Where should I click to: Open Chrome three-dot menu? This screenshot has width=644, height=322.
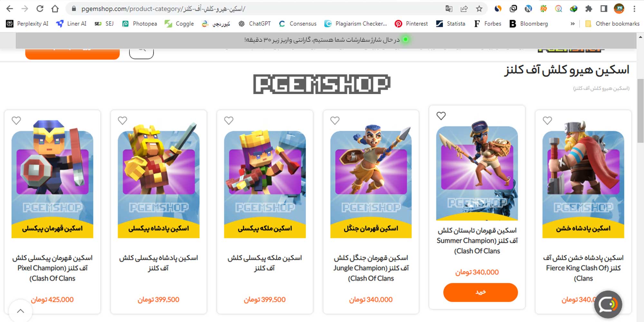(634, 9)
